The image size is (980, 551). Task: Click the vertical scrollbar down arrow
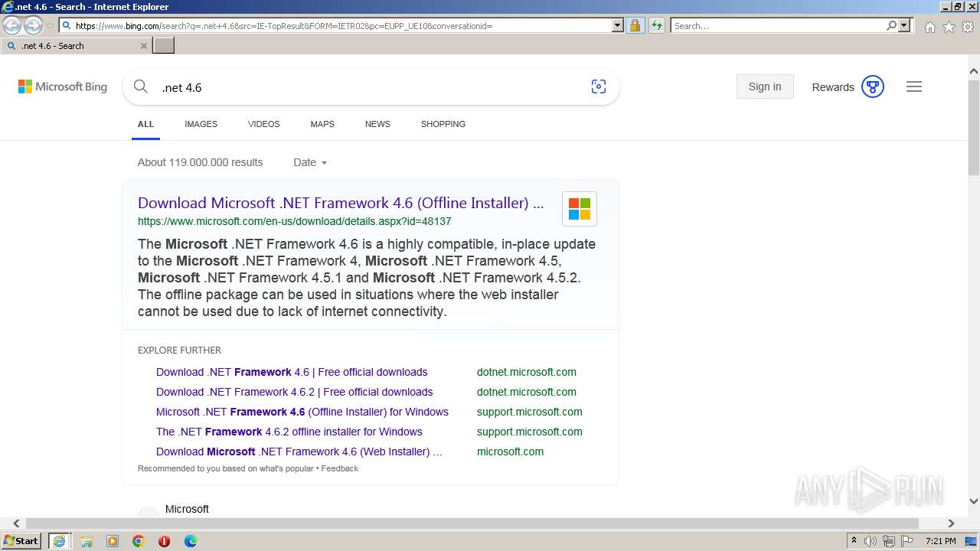click(974, 502)
